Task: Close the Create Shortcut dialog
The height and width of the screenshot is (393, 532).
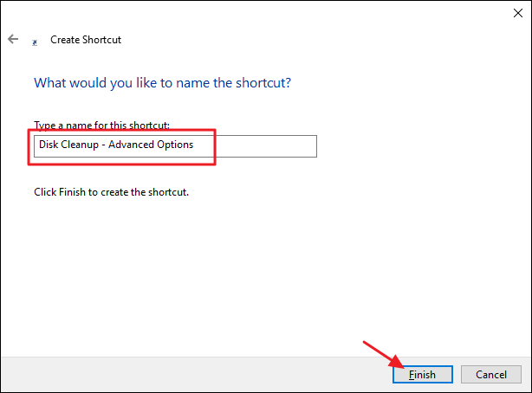Action: 518,13
